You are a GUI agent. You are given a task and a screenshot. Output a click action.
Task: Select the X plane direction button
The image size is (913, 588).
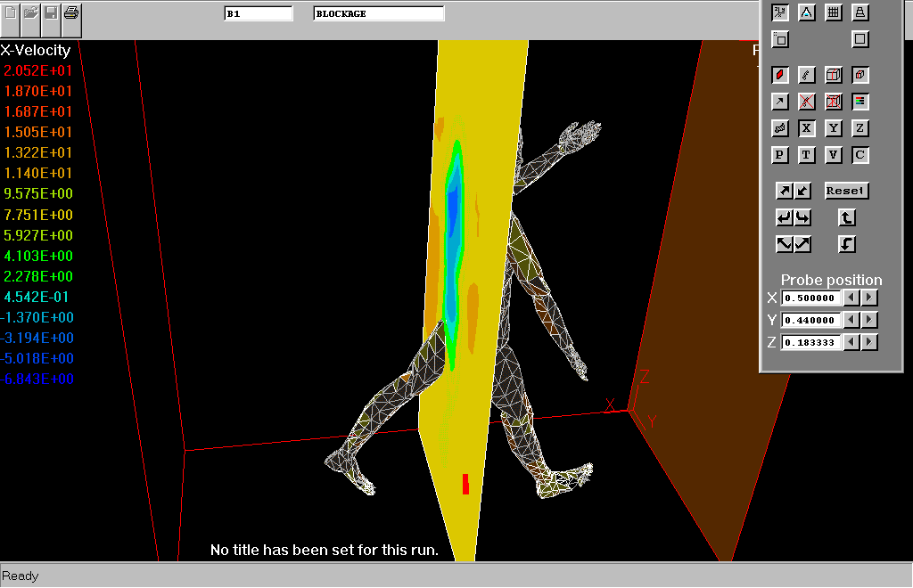pos(807,128)
